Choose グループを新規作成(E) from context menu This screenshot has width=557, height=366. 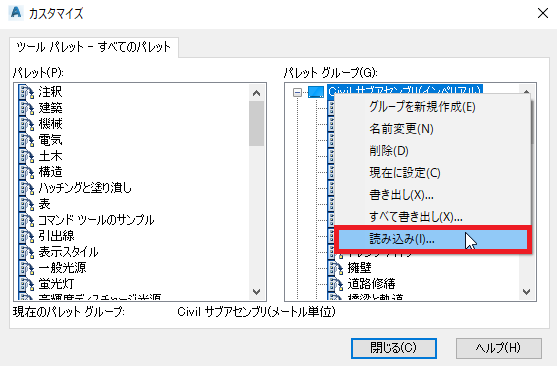tap(422, 107)
